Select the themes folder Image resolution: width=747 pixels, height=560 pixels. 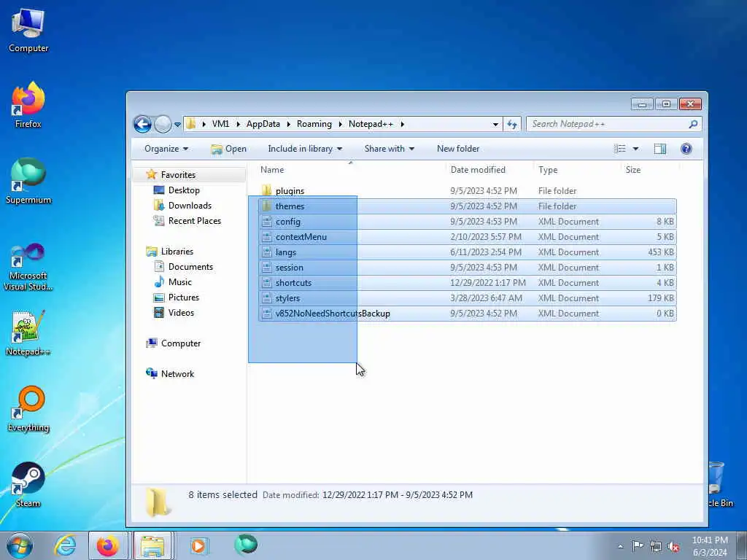coord(467,206)
